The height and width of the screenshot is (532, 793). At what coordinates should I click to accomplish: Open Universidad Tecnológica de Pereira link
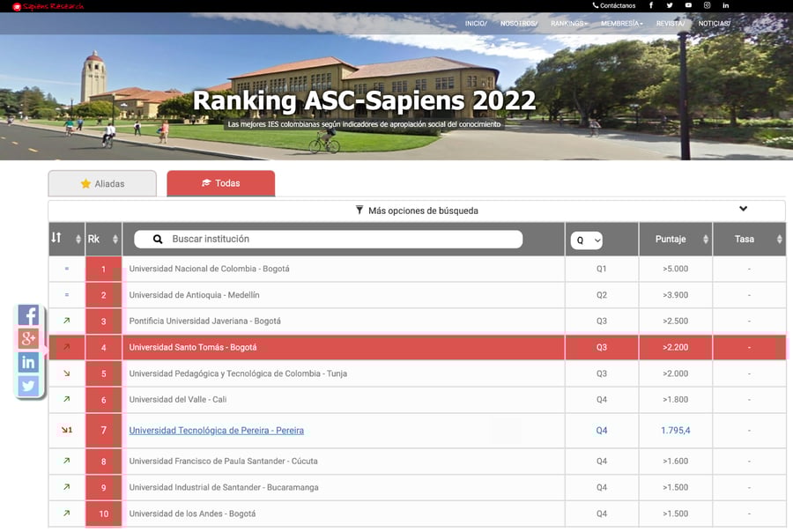point(217,431)
